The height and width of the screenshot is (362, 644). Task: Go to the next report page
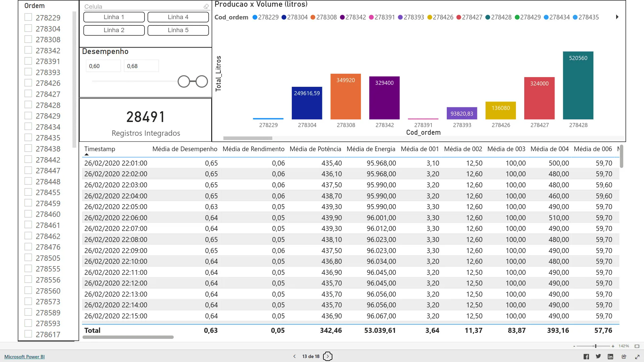(328, 356)
